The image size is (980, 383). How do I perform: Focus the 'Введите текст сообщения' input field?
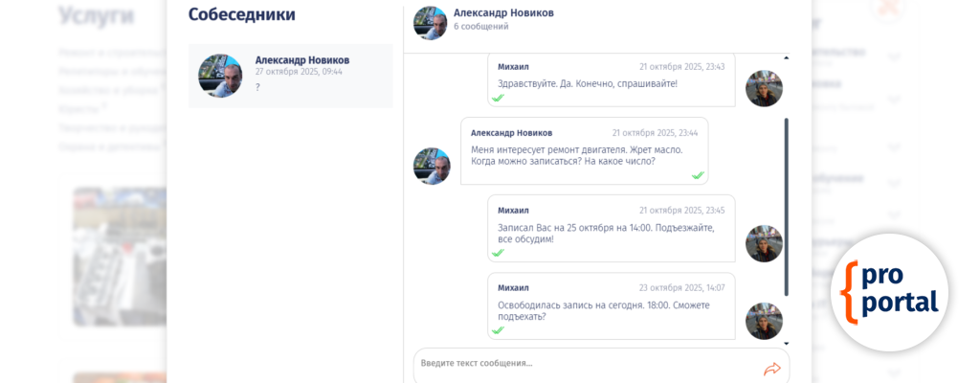tap(584, 364)
